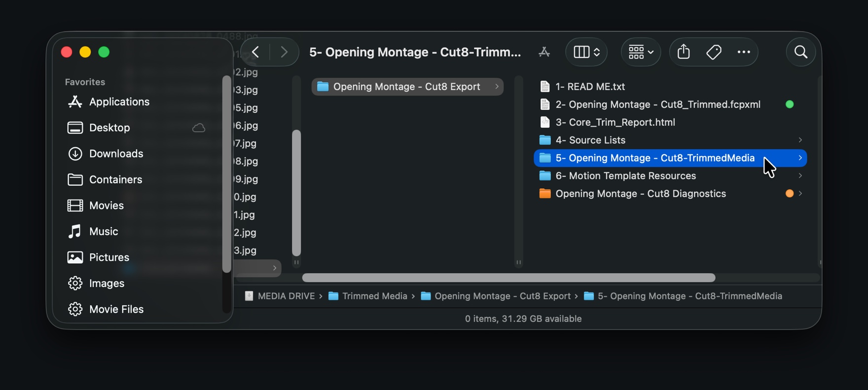This screenshot has width=868, height=390.
Task: Expand chevron of Opening Montage - Cut8 Export
Action: [x=497, y=87]
